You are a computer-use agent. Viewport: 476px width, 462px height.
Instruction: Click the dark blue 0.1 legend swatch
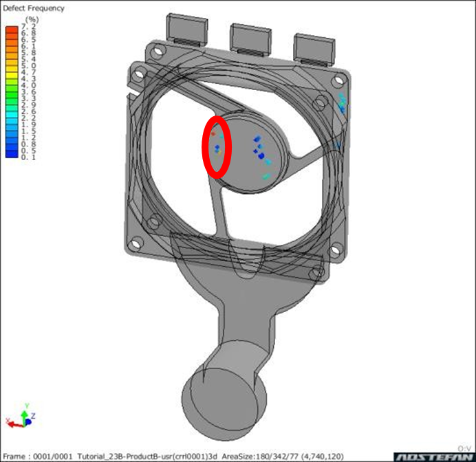coord(12,154)
